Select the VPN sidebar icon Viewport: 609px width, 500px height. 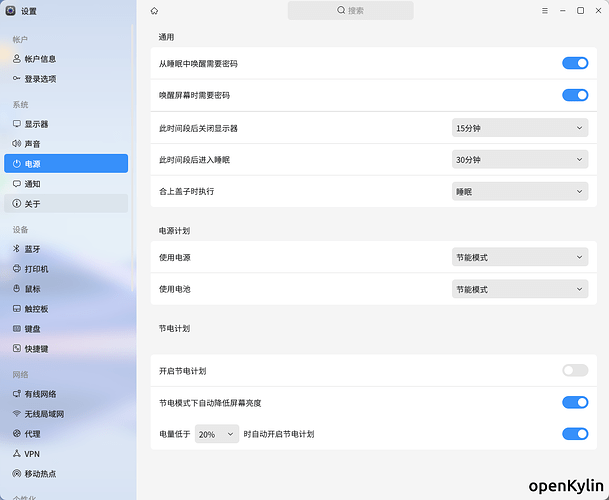pos(17,453)
